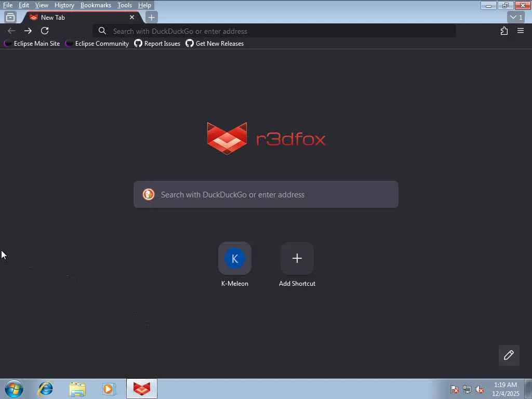Open the File menu
This screenshot has height=399, width=532.
pos(7,5)
